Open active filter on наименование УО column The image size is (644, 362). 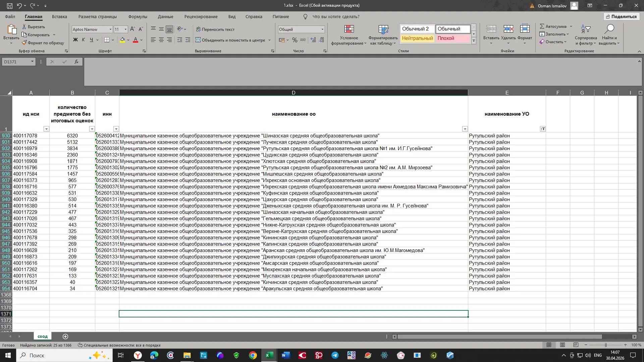(543, 129)
